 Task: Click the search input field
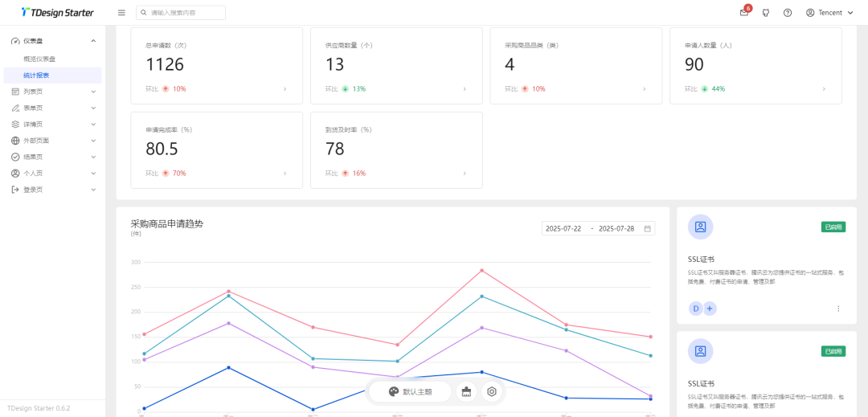(x=181, y=13)
